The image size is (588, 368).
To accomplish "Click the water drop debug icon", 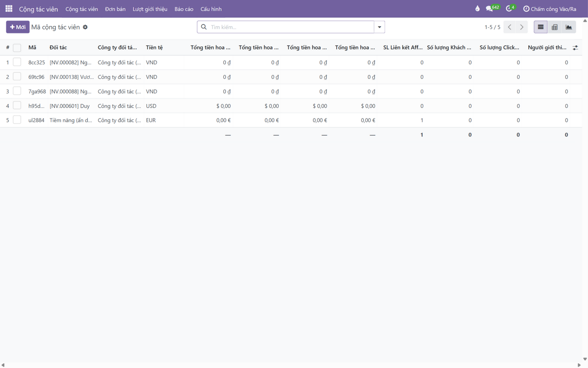I will pos(477,8).
